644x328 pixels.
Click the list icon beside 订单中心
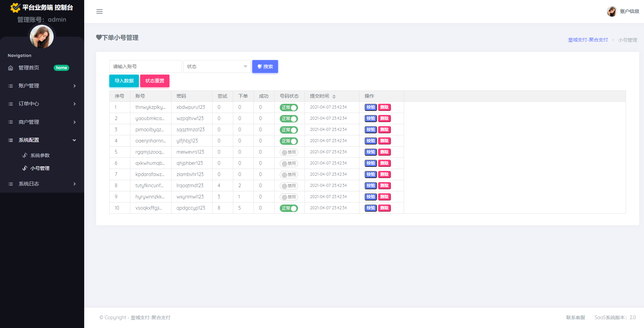click(x=11, y=104)
